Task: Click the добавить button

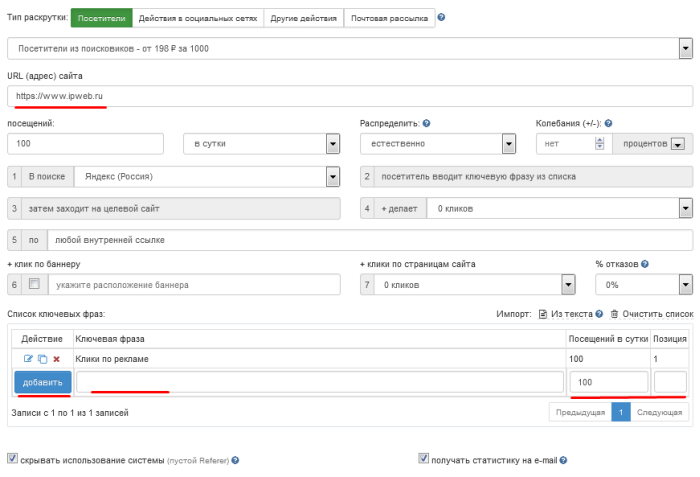Action: (x=42, y=410)
